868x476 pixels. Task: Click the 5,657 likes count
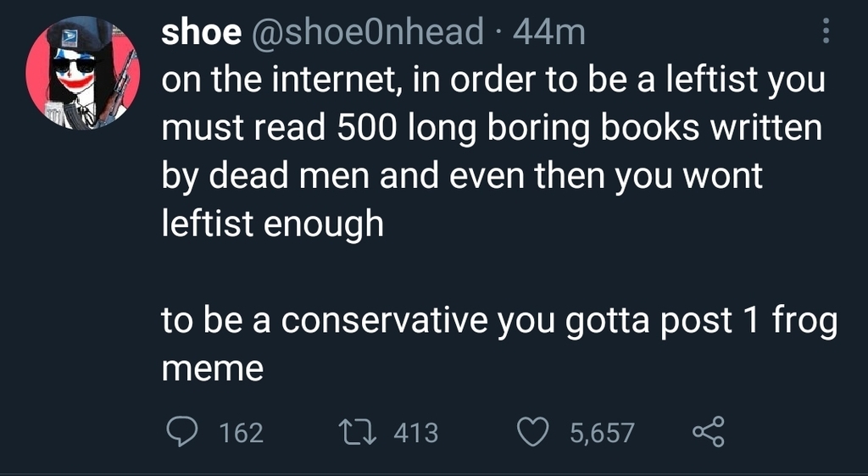click(x=601, y=434)
